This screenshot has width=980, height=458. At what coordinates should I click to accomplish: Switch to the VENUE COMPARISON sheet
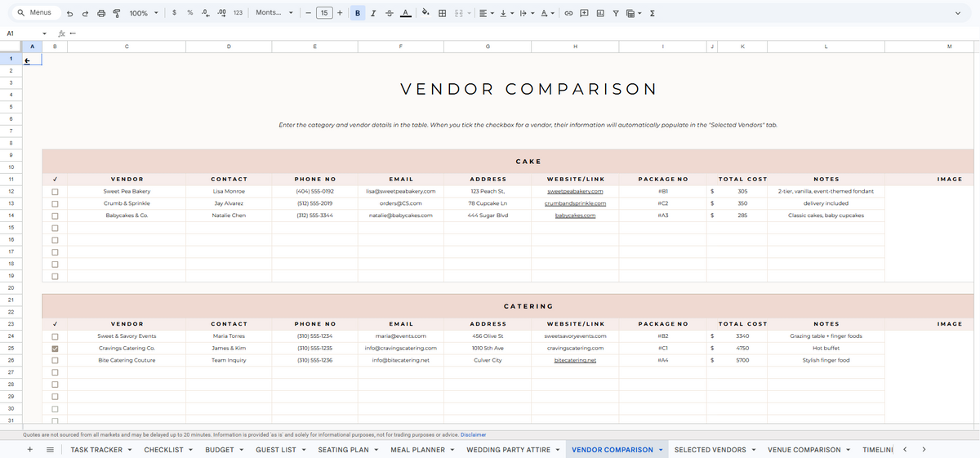tap(804, 450)
